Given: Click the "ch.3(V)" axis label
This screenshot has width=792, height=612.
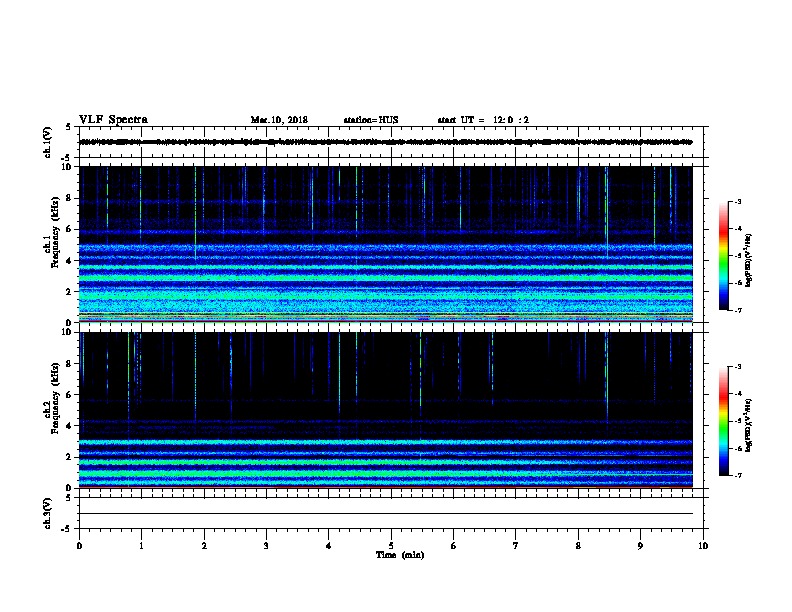Looking at the screenshot, I should coord(48,513).
